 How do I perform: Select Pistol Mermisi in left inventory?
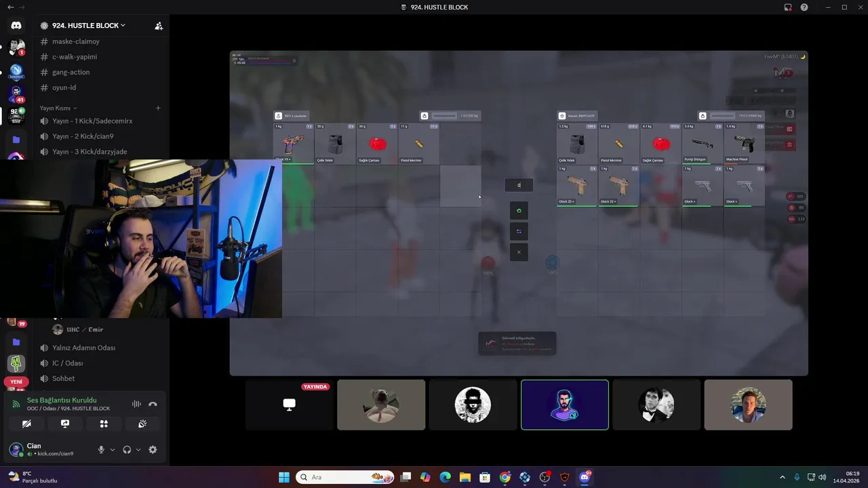(x=418, y=144)
